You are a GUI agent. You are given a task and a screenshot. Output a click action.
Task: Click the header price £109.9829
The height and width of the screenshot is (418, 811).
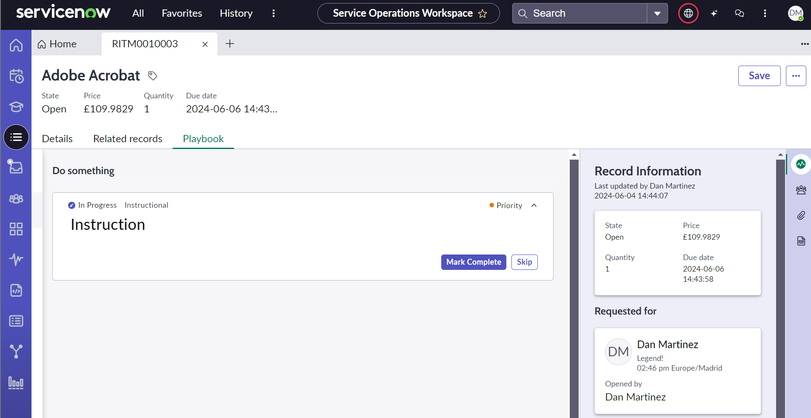pos(109,109)
